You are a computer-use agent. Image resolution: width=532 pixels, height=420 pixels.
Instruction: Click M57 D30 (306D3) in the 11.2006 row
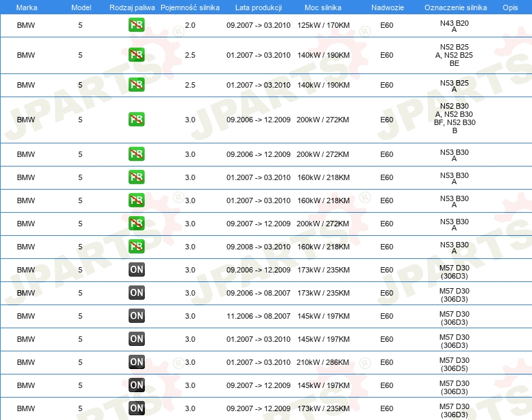(454, 318)
